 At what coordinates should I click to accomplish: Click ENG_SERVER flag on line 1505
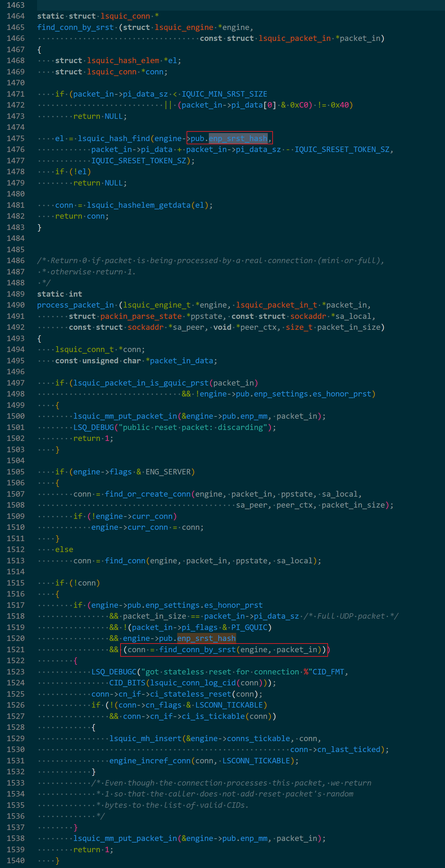coord(168,472)
